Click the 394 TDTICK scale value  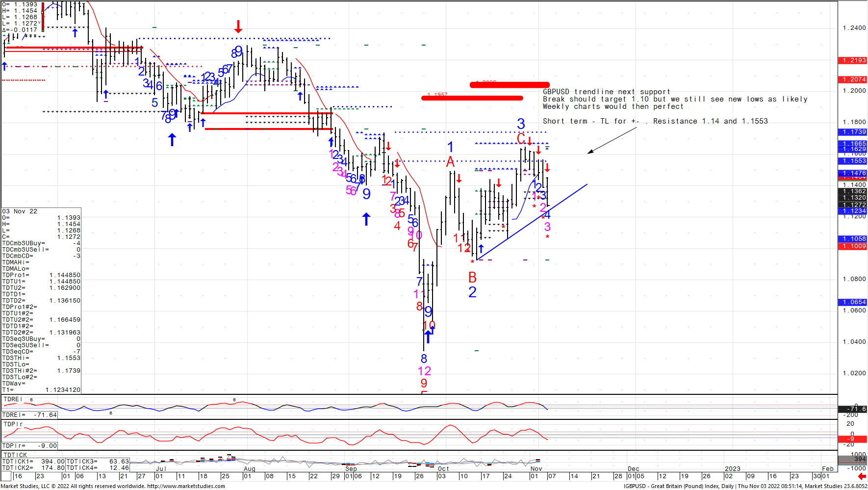852,459
